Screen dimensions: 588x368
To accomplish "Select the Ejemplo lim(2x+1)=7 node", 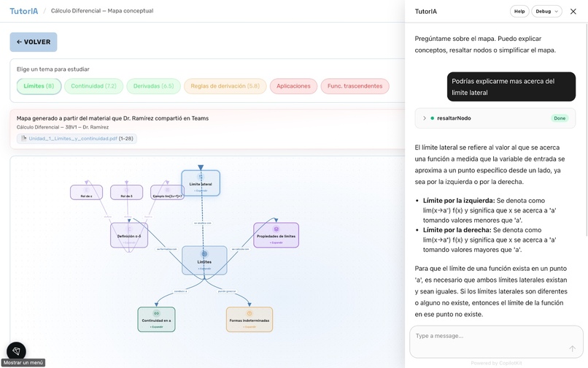I will (x=167, y=192).
